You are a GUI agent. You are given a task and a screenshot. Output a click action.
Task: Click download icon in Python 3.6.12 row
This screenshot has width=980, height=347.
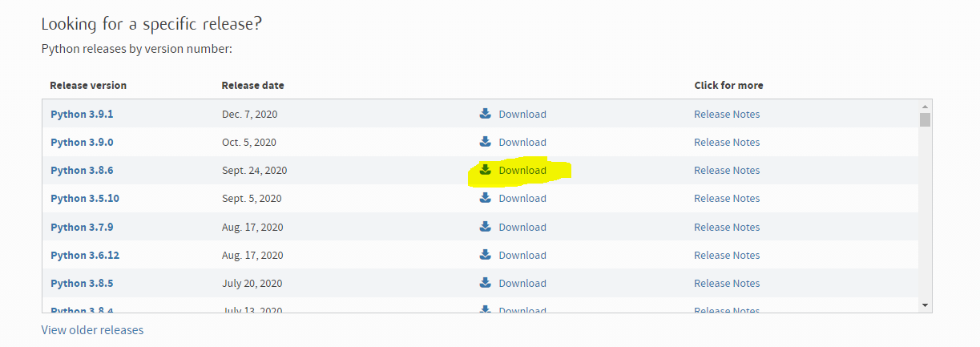[485, 255]
